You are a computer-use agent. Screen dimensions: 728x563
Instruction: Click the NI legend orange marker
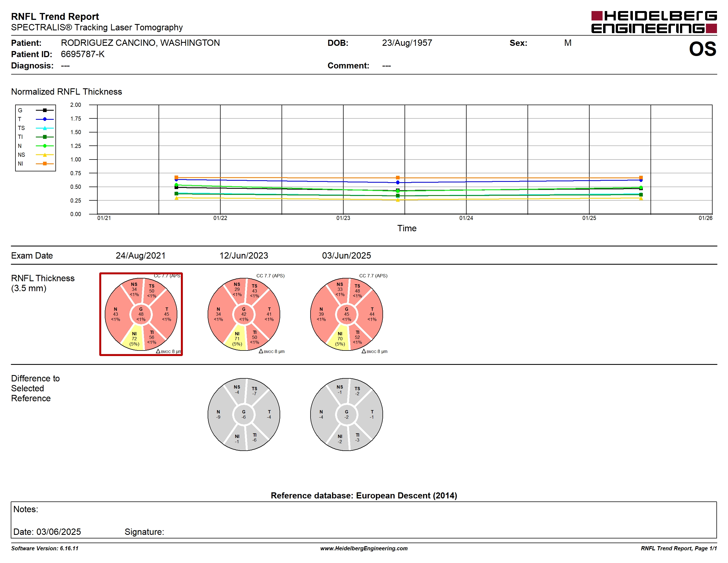tap(45, 163)
